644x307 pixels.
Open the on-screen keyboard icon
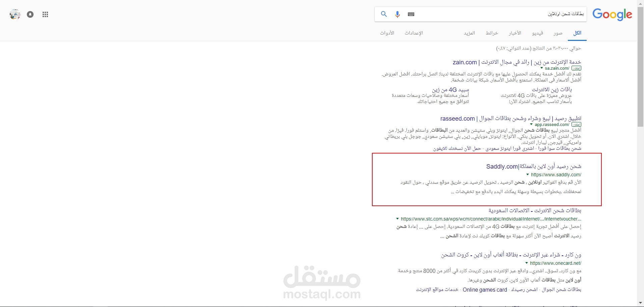point(411,14)
